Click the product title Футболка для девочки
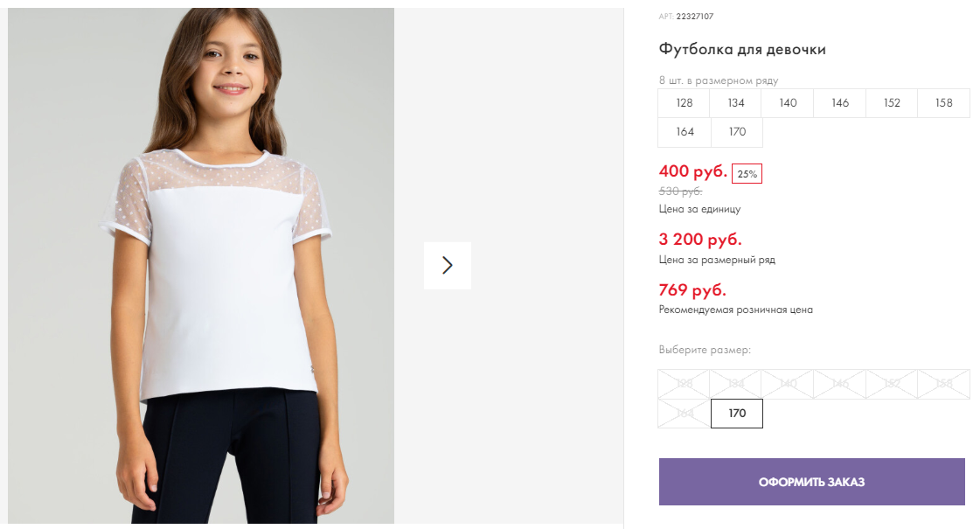This screenshot has width=980, height=529. pos(742,49)
